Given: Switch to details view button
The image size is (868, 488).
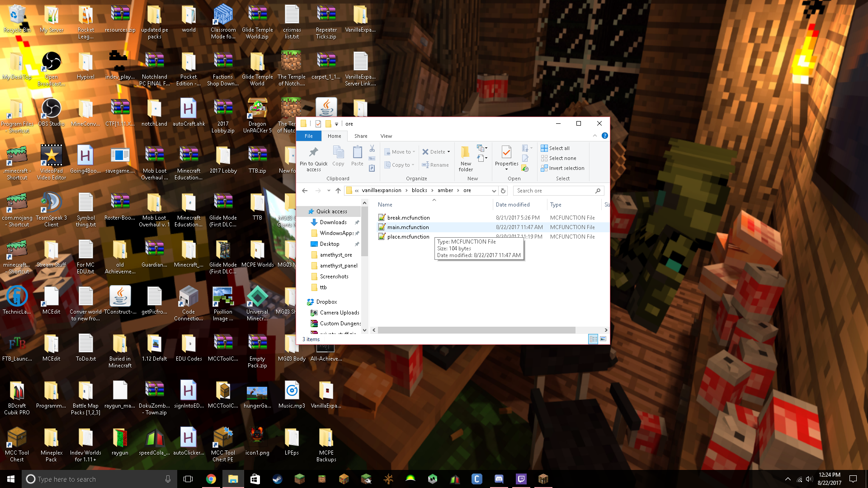Looking at the screenshot, I should coord(593,339).
